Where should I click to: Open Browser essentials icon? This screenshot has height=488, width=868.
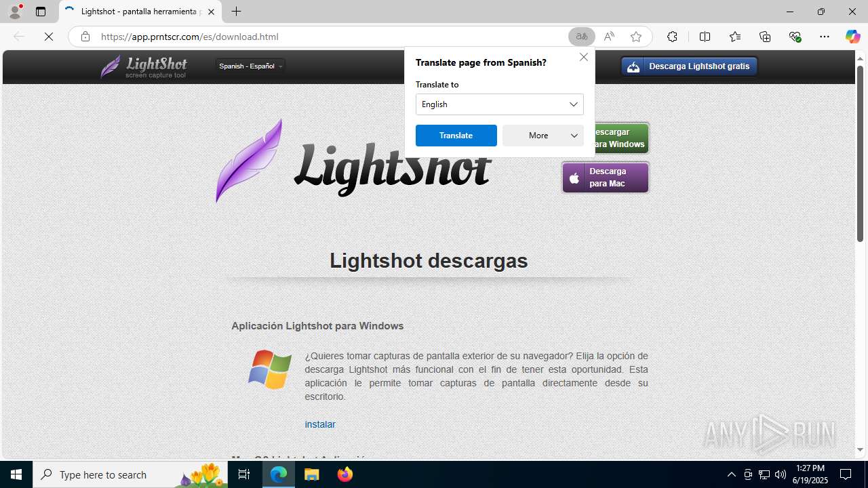tap(795, 37)
